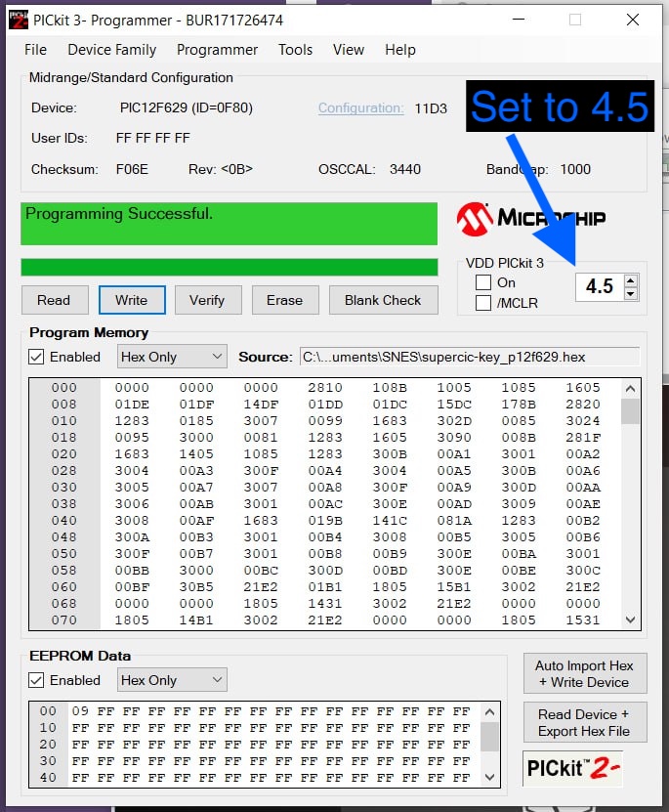Viewport: 669px width, 812px height.
Task: Minimize the PICkit 3 Programmer window
Action: click(x=519, y=20)
